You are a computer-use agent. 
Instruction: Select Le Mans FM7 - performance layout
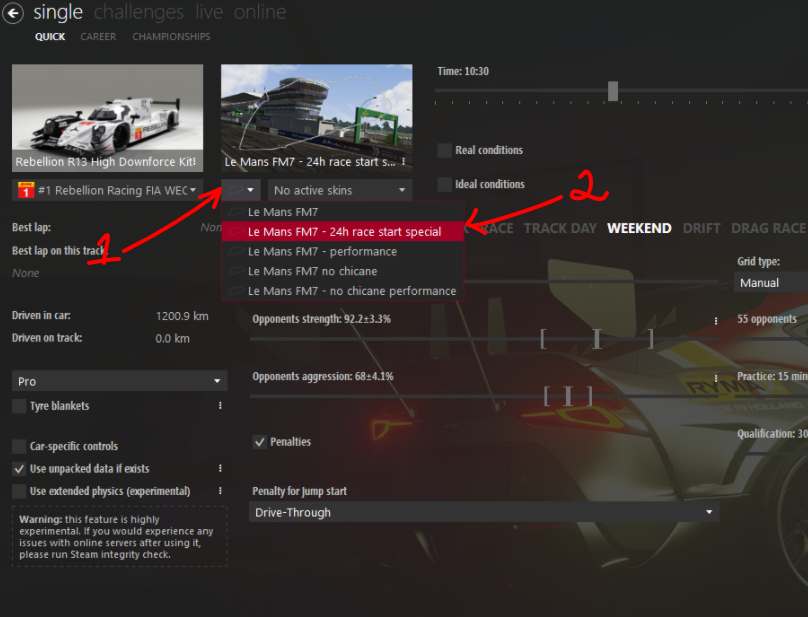click(343, 252)
